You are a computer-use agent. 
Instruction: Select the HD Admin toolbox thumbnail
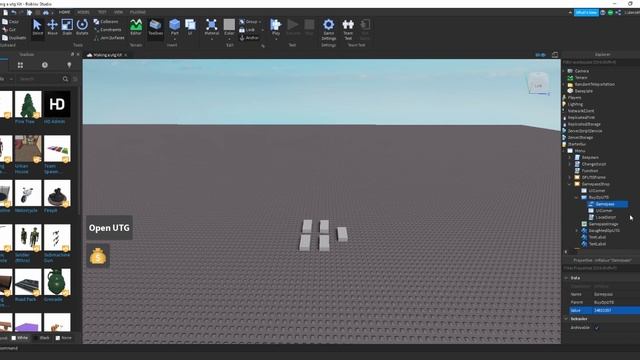(x=57, y=105)
